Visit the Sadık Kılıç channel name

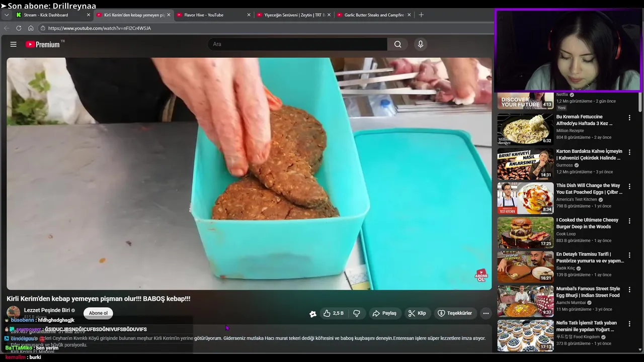(566, 268)
